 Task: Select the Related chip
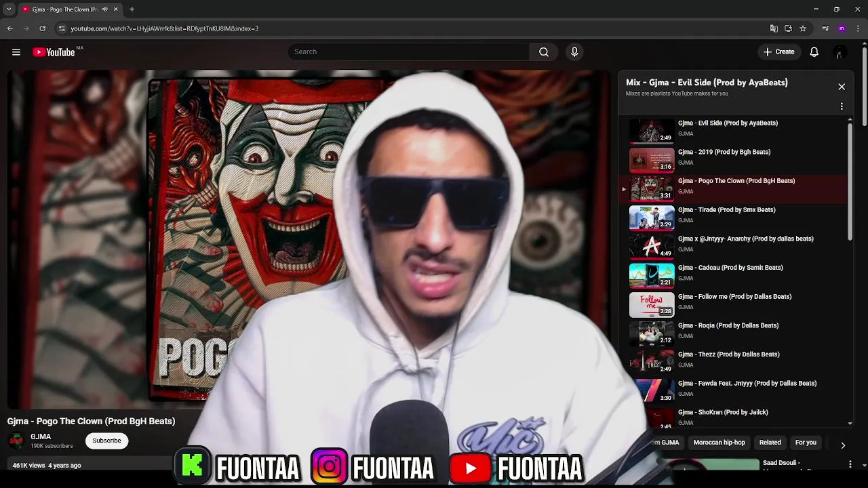(x=770, y=443)
